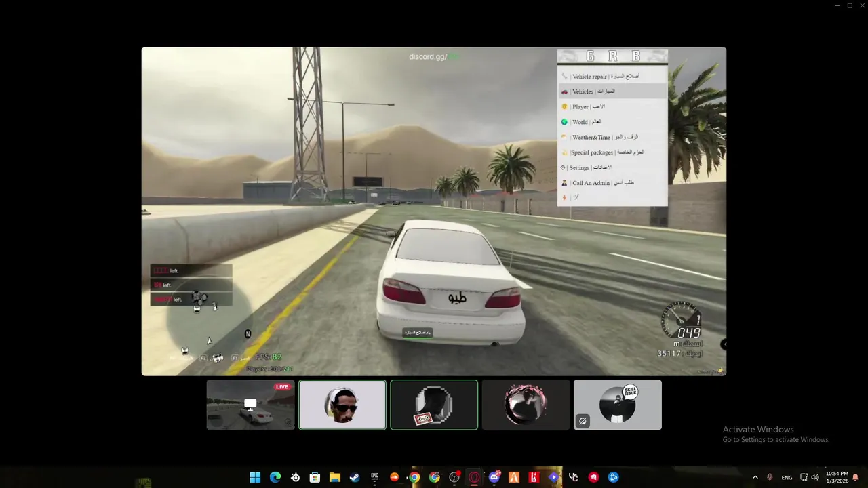The image size is (868, 488).
Task: Open SoundCloud from the taskbar
Action: 394,477
